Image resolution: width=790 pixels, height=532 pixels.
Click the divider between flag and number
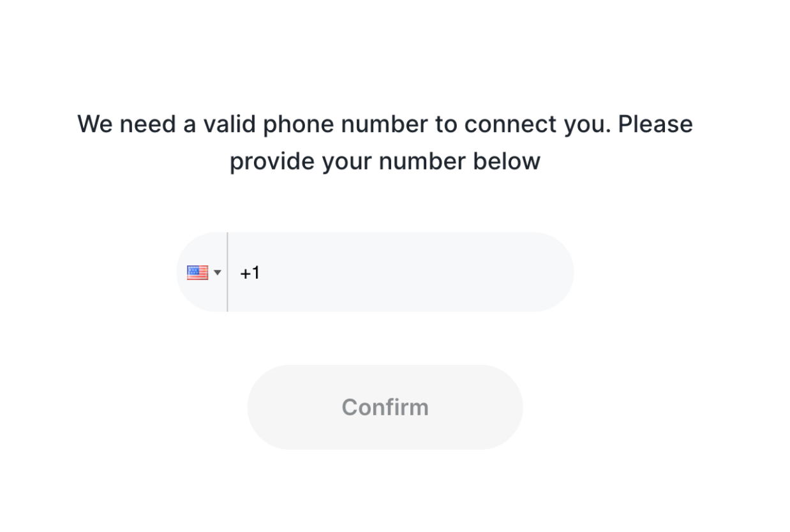point(227,272)
